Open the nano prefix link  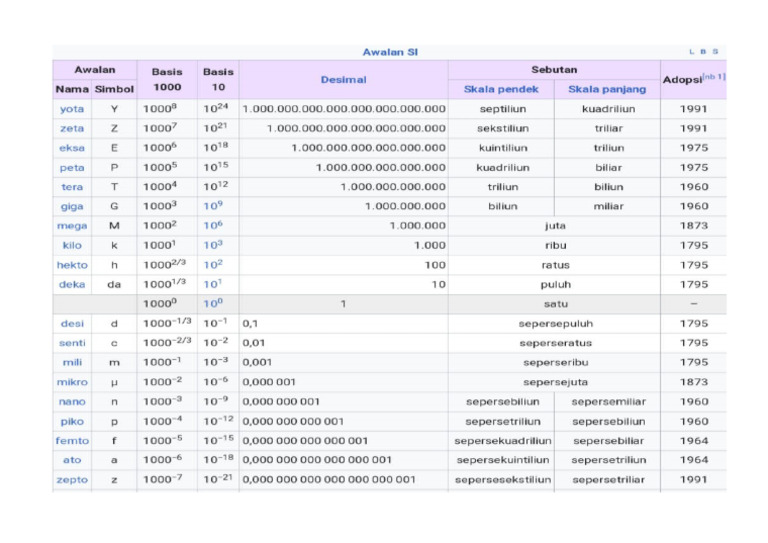[x=72, y=401]
